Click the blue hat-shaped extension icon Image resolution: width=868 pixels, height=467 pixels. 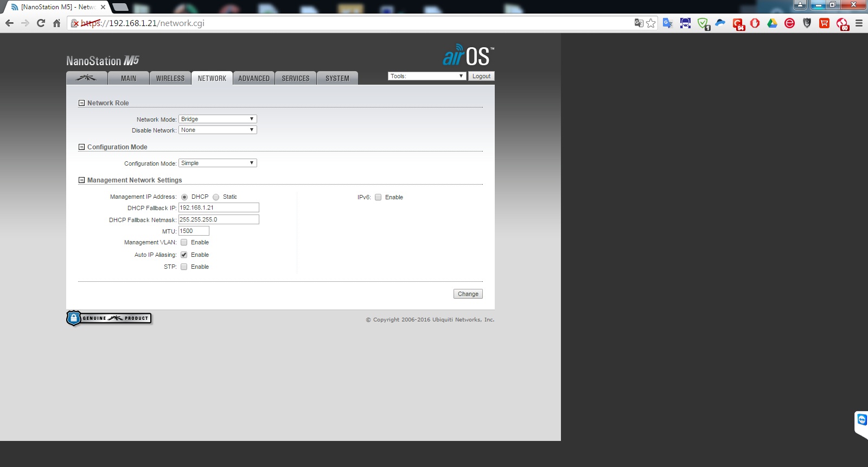[720, 23]
